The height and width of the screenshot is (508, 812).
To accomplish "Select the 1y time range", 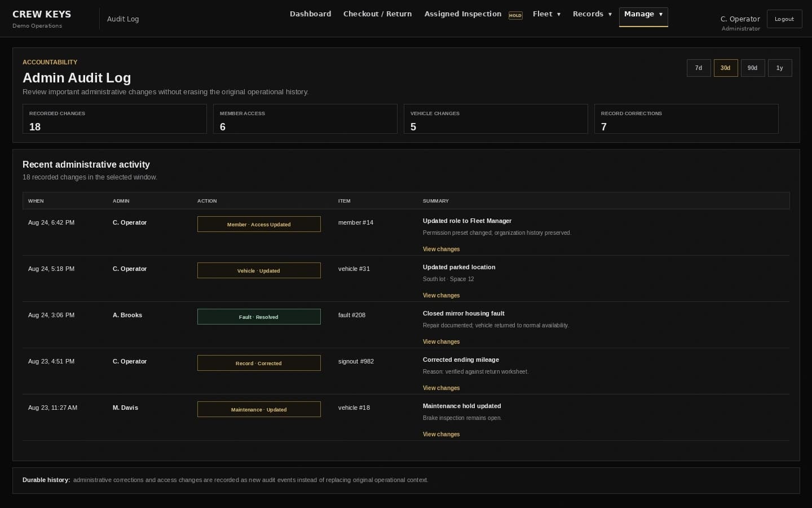I will [x=780, y=68].
